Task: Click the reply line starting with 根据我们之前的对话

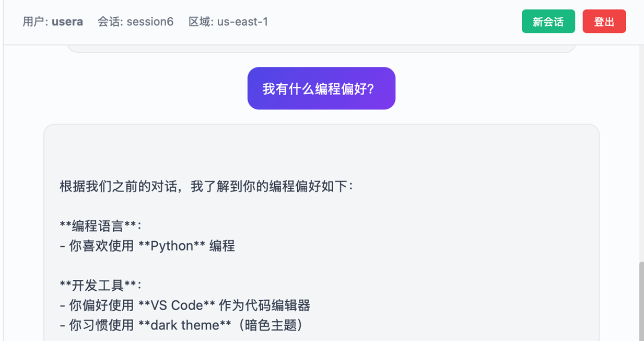Action: pos(206,186)
